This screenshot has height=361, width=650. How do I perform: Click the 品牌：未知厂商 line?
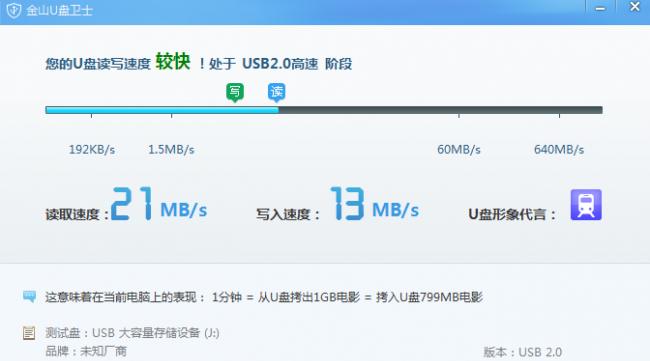click(86, 351)
